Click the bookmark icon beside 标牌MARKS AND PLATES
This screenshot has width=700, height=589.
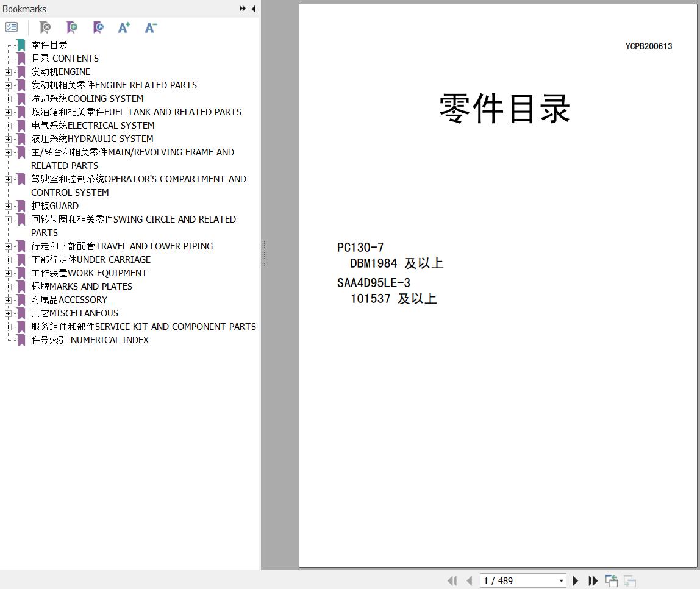click(21, 286)
